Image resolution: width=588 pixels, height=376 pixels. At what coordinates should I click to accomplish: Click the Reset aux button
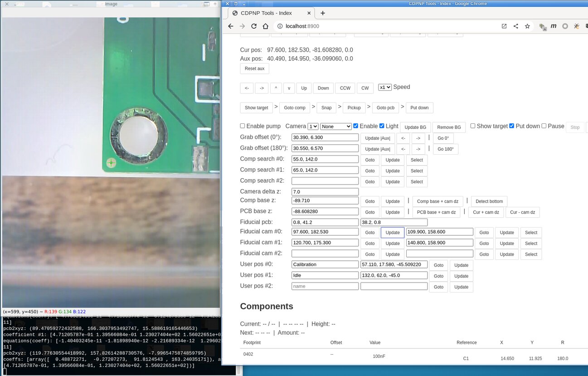(x=254, y=68)
